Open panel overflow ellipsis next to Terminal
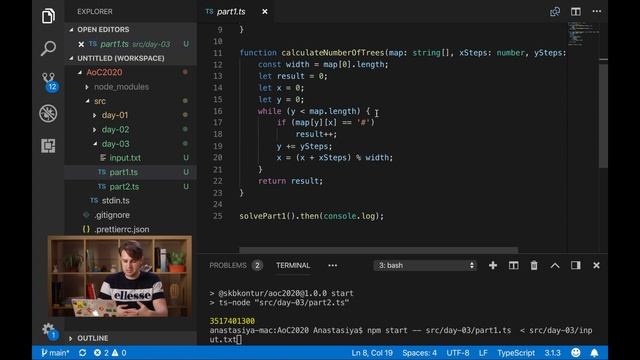 [x=333, y=265]
